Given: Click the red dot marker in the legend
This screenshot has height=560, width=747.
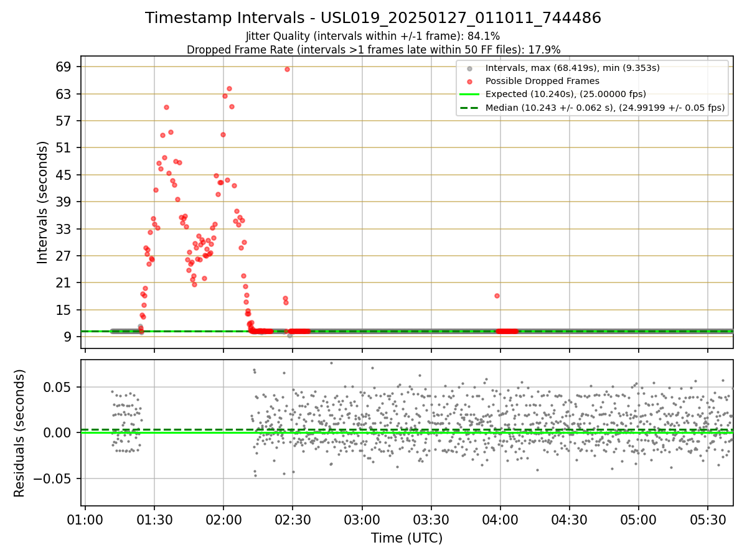Looking at the screenshot, I should (469, 82).
